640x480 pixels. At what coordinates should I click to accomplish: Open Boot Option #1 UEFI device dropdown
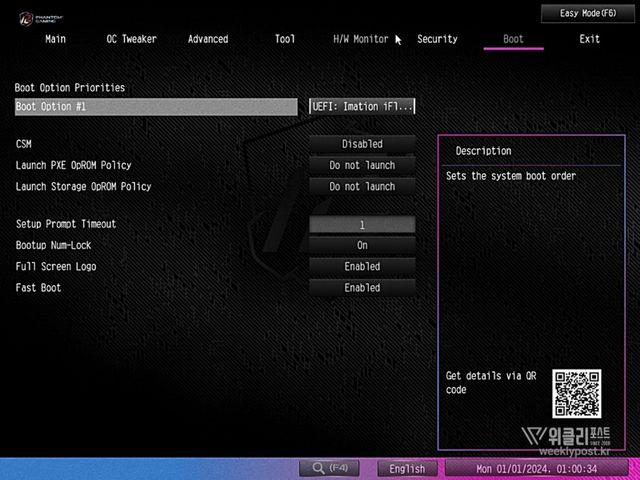(362, 106)
